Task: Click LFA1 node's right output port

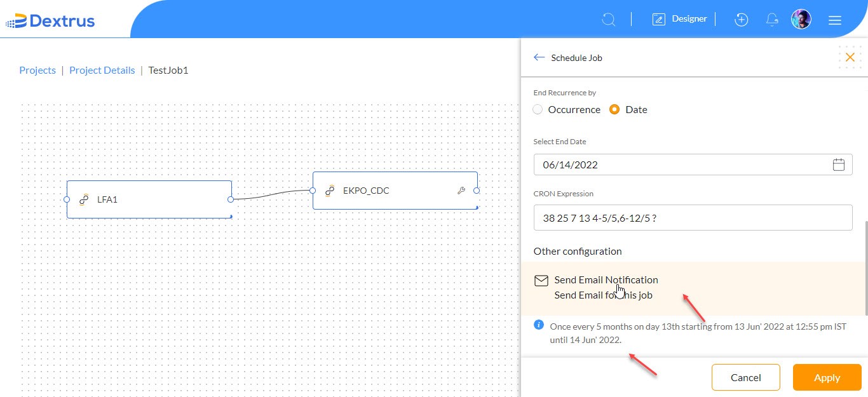Action: [231, 199]
